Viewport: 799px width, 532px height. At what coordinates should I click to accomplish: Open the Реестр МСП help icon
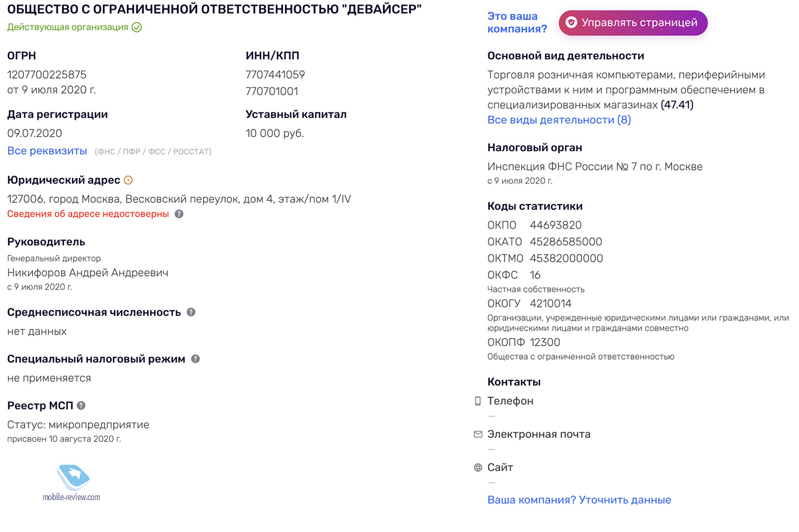81,405
